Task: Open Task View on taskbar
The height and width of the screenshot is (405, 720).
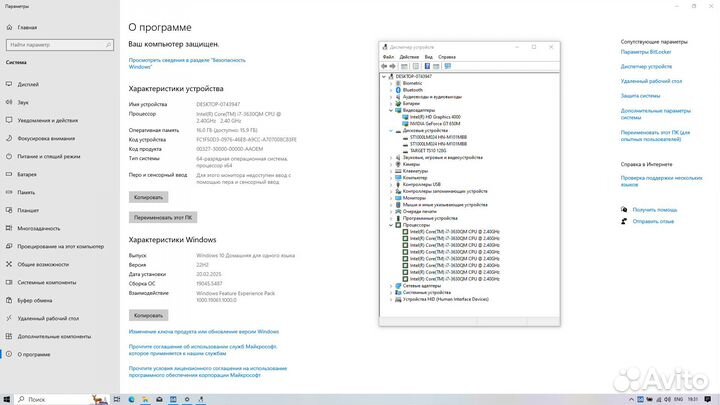Action: point(117,399)
